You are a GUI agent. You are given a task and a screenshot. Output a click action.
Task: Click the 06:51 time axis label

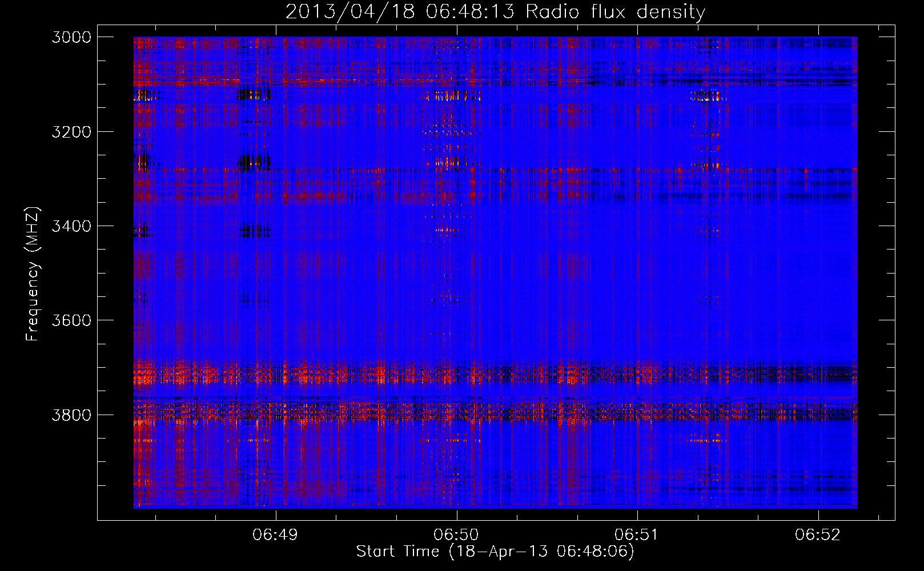(x=637, y=534)
